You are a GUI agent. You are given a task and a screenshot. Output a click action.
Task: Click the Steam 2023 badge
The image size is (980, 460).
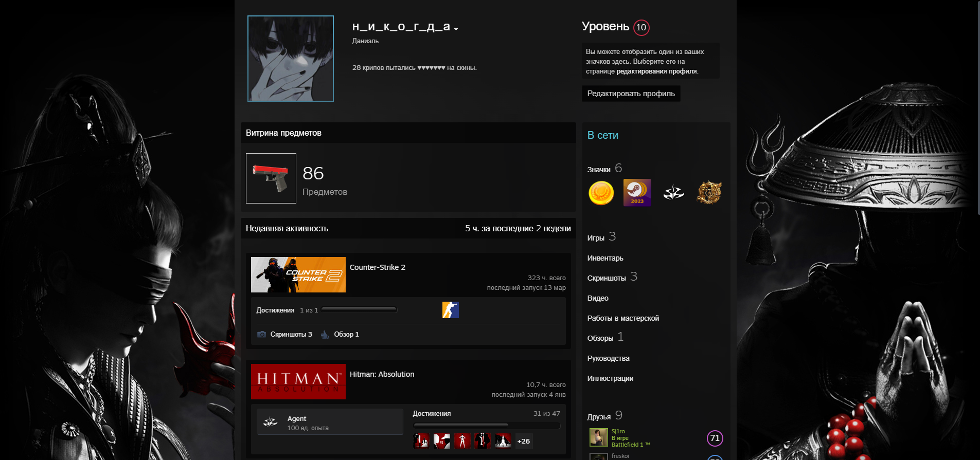[x=637, y=193]
